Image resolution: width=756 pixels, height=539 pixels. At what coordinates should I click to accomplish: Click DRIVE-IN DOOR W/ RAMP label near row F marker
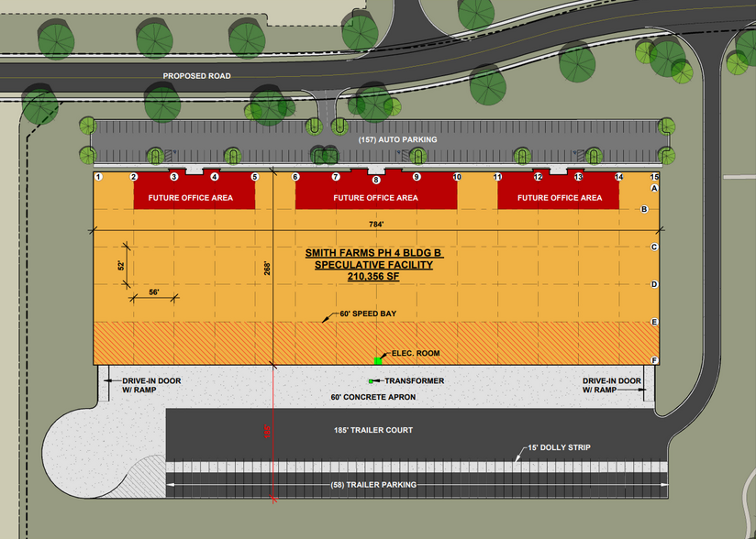pyautogui.click(x=611, y=385)
